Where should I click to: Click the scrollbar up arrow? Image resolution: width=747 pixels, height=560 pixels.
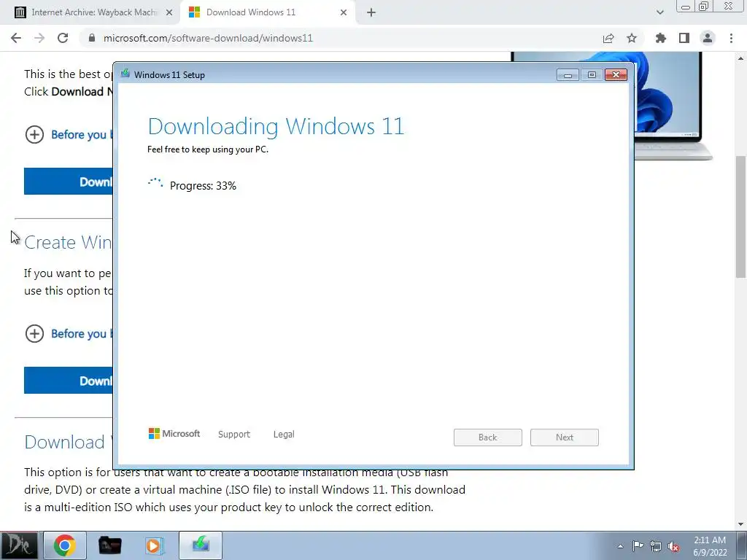(x=740, y=58)
